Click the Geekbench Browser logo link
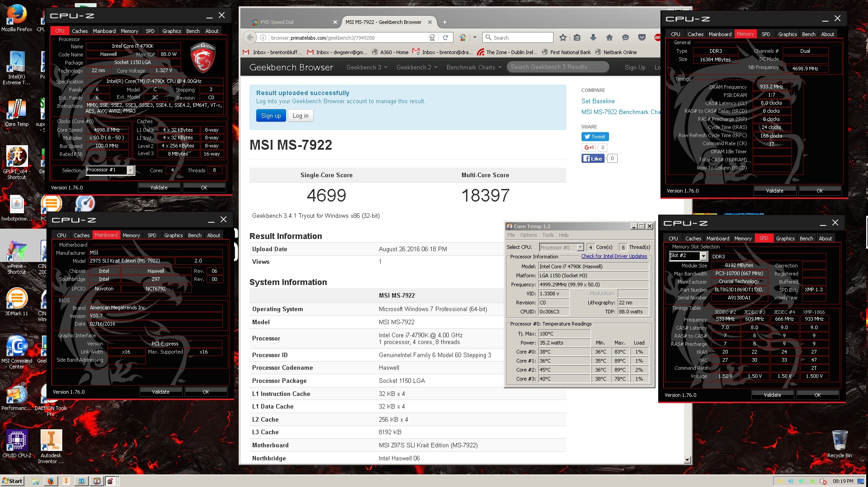The width and height of the screenshot is (868, 487). point(291,67)
